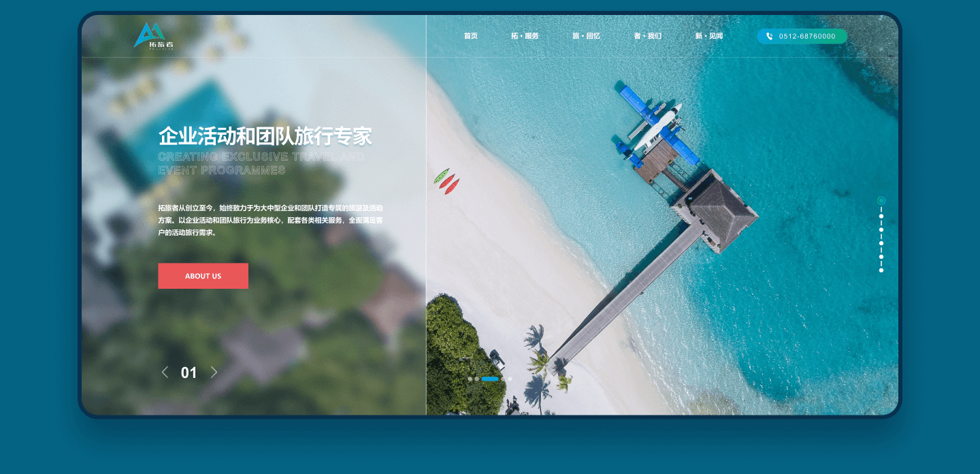
Task: Jump to fifth dot of vertical section navigation
Action: tap(881, 257)
